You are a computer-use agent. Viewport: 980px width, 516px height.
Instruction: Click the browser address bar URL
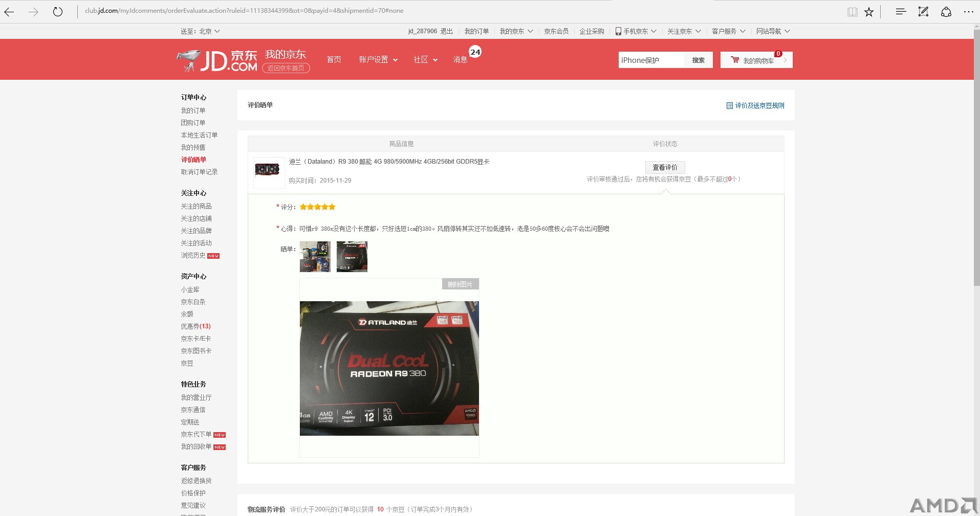coord(244,11)
